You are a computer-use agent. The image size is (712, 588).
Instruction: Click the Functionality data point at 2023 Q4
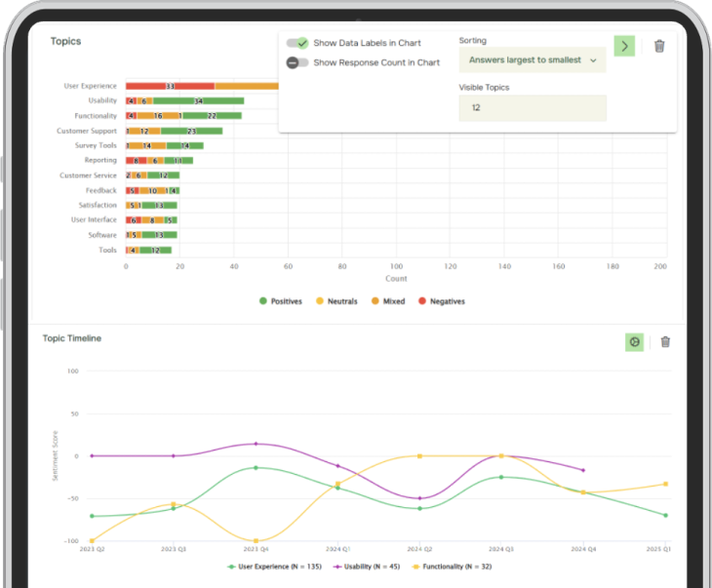pos(256,541)
